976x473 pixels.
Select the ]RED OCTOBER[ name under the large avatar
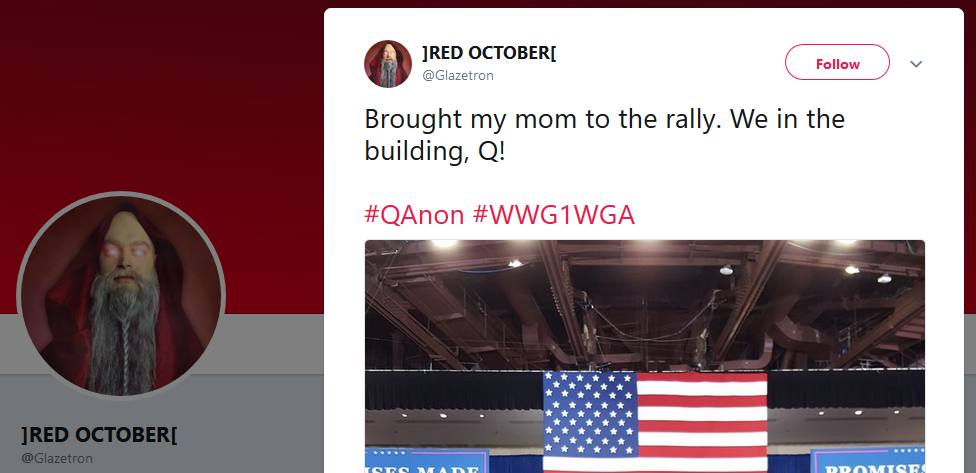tap(99, 435)
